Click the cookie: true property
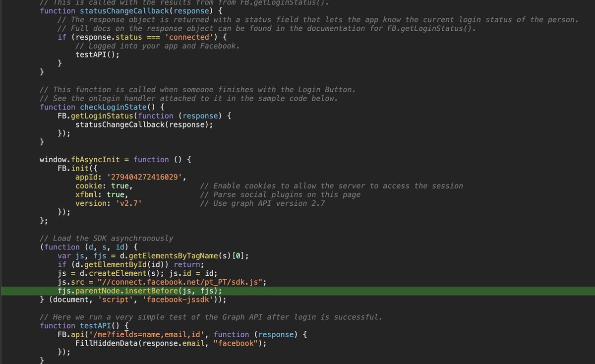 tap(104, 186)
